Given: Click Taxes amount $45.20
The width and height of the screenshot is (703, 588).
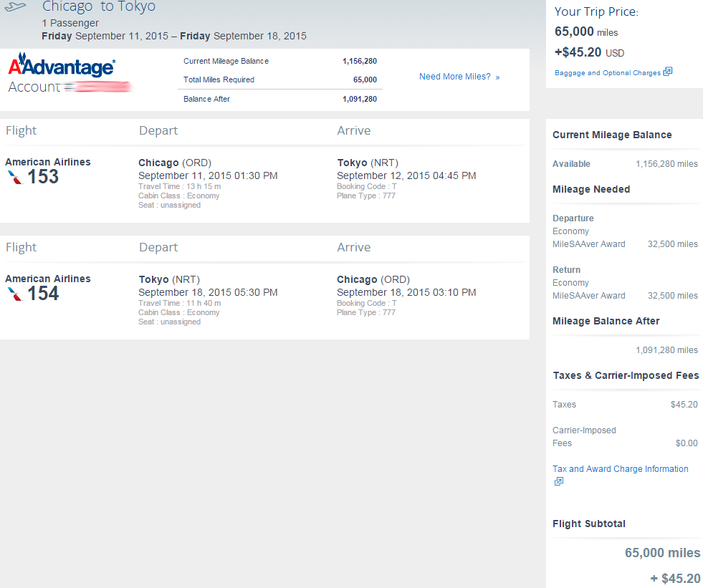Looking at the screenshot, I should 684,405.
